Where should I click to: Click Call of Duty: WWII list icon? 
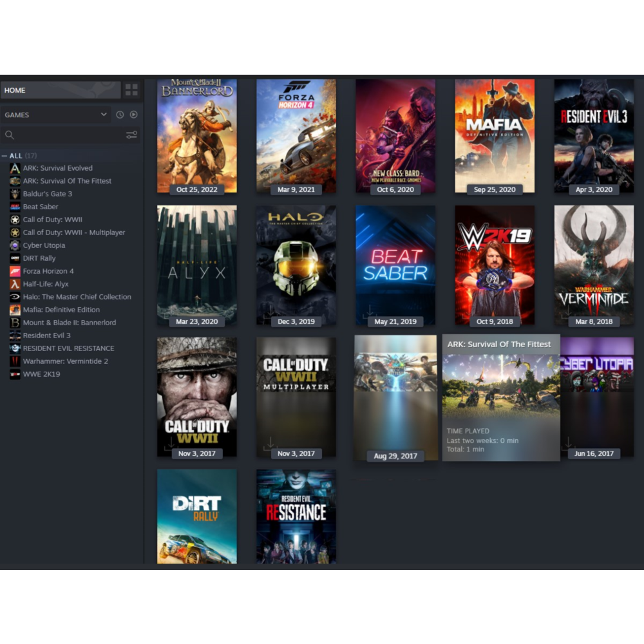[x=15, y=220]
